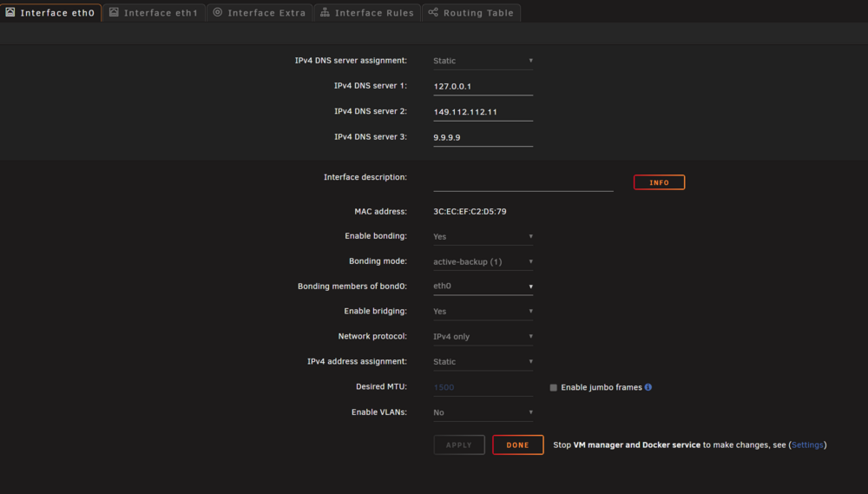
Task: Click the "Network protocol:" label
Action: [372, 336]
